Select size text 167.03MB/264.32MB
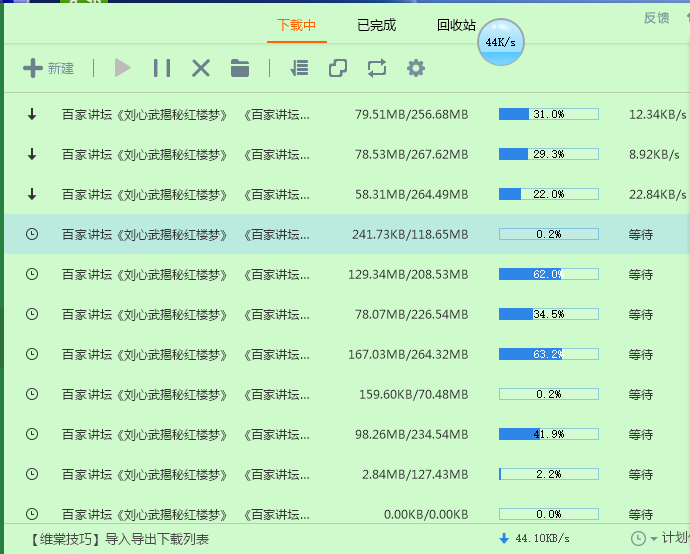The height and width of the screenshot is (554, 690). tap(408, 355)
